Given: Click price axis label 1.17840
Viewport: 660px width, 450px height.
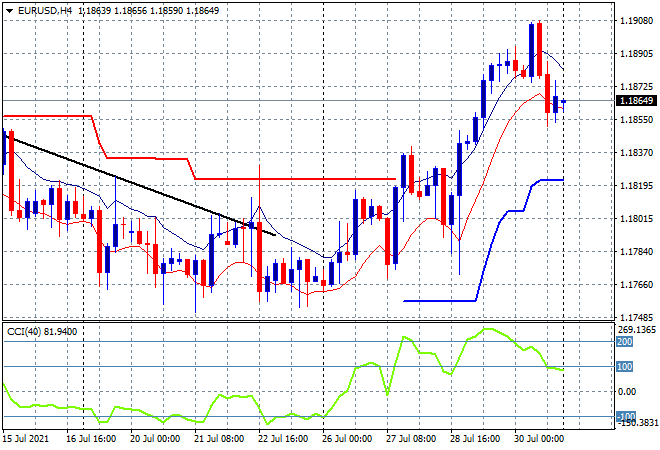Looking at the screenshot, I should tap(636, 252).
